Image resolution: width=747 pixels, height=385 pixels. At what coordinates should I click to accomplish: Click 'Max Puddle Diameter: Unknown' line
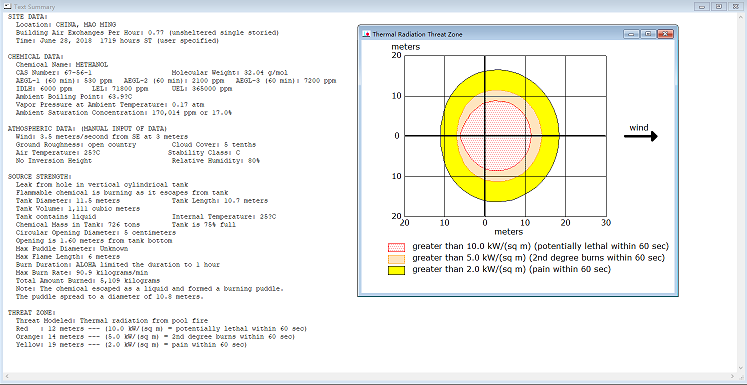[72, 249]
